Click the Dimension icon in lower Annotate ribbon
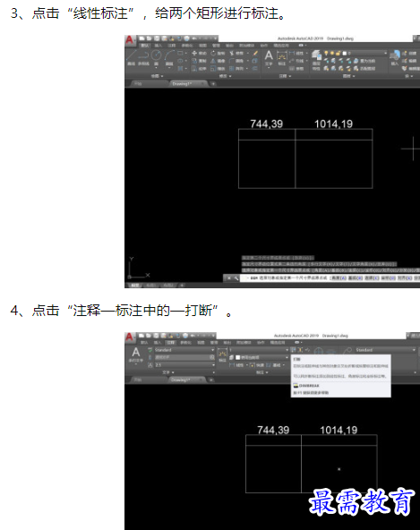Screen dimensions: 420x530 pos(222,354)
